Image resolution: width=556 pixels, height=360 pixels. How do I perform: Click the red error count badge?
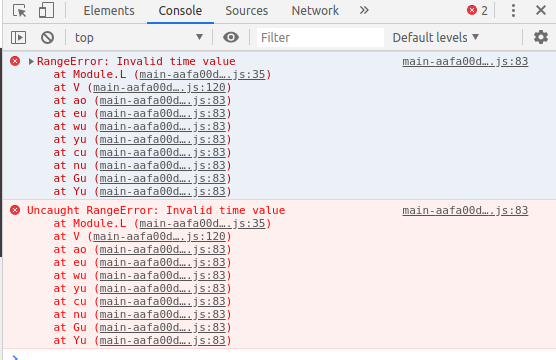(477, 11)
